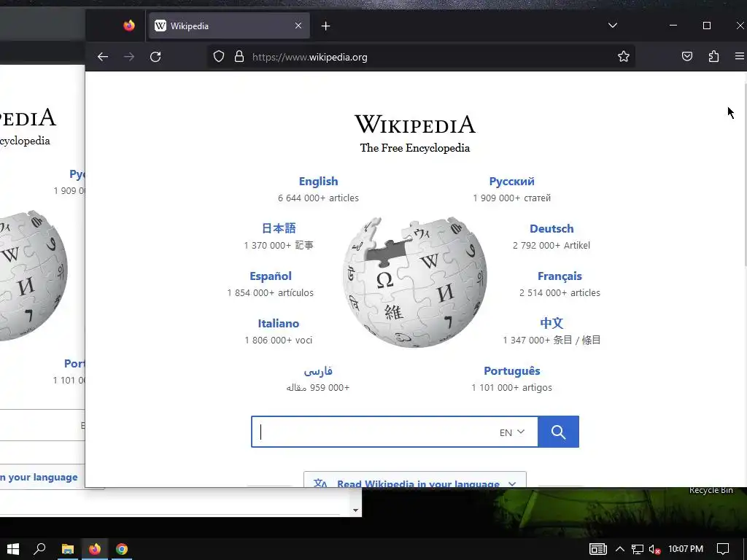Click 'The Free Encyclopedia' subtitle
Image resolution: width=747 pixels, height=560 pixels.
[415, 148]
